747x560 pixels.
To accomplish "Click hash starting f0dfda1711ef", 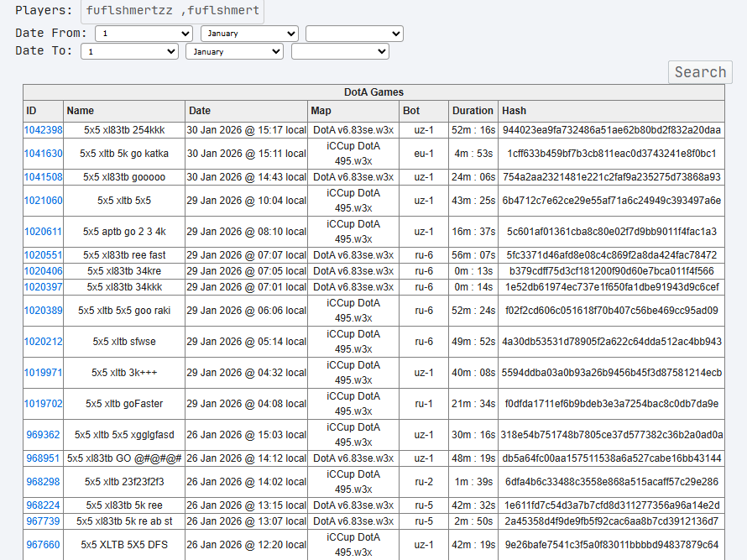I will click(x=611, y=404).
